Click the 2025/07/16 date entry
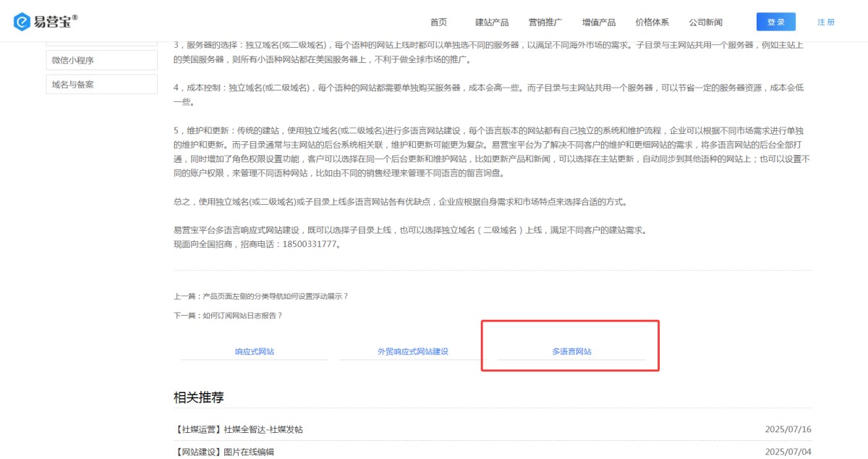 (x=788, y=429)
